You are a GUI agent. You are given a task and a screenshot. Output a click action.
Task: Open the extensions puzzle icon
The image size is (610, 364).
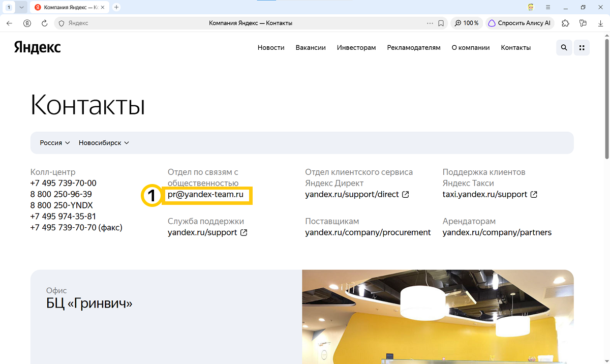pyautogui.click(x=565, y=23)
